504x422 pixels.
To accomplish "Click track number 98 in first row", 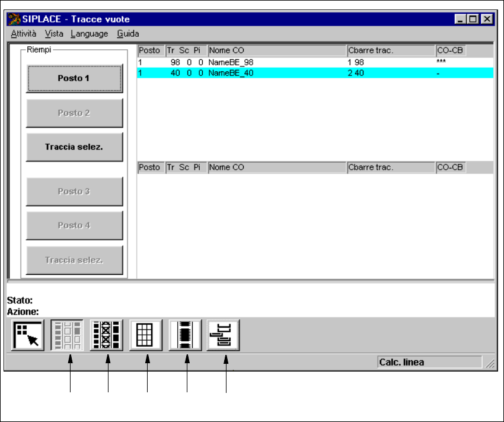I will tap(175, 62).
